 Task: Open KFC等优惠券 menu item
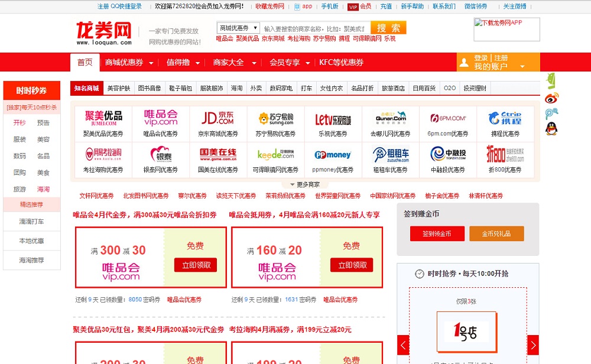(x=341, y=63)
